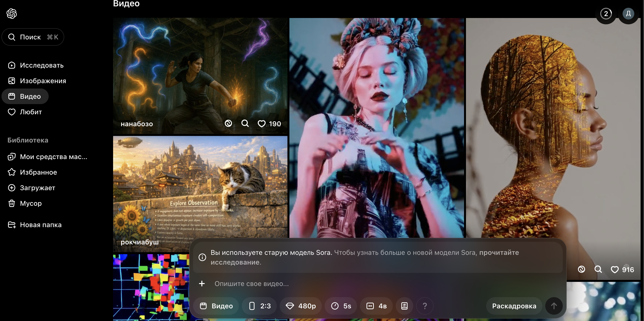644x321 pixels.
Task: Open the 2:3 aspect ratio dropdown
Action: (259, 306)
